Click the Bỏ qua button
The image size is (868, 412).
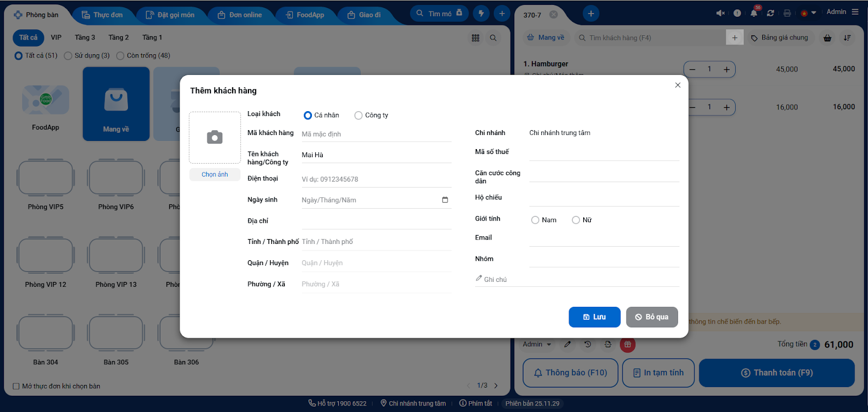(652, 317)
